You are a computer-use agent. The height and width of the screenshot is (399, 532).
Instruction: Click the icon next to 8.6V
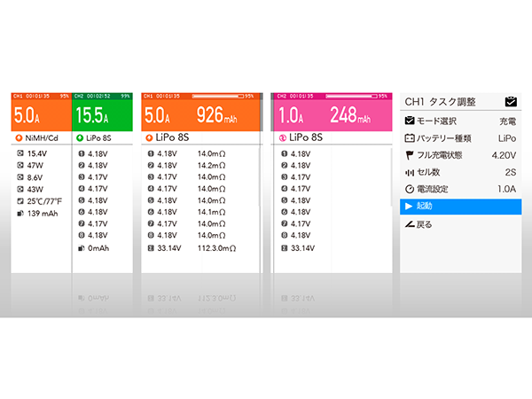(20, 177)
